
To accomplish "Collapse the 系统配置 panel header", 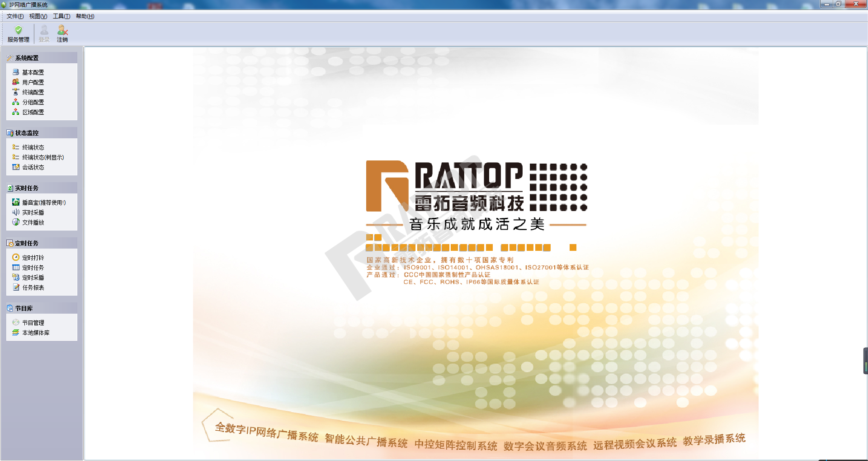I will click(42, 58).
